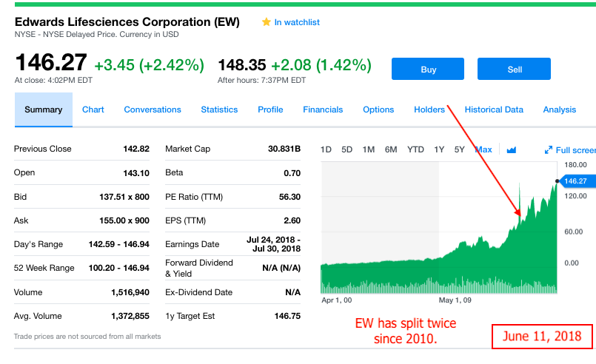Viewport: 596px width, 364px height.
Task: Click the after hours price 148.35
Action: coord(242,65)
